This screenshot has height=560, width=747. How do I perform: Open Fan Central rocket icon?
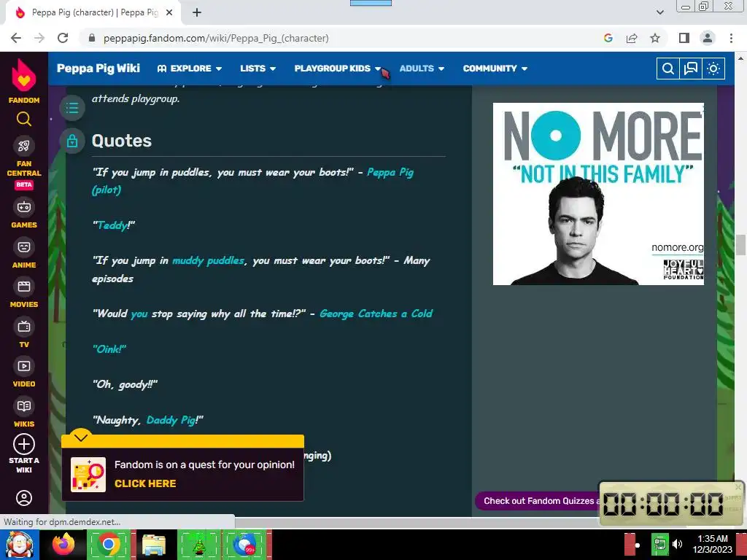24,146
